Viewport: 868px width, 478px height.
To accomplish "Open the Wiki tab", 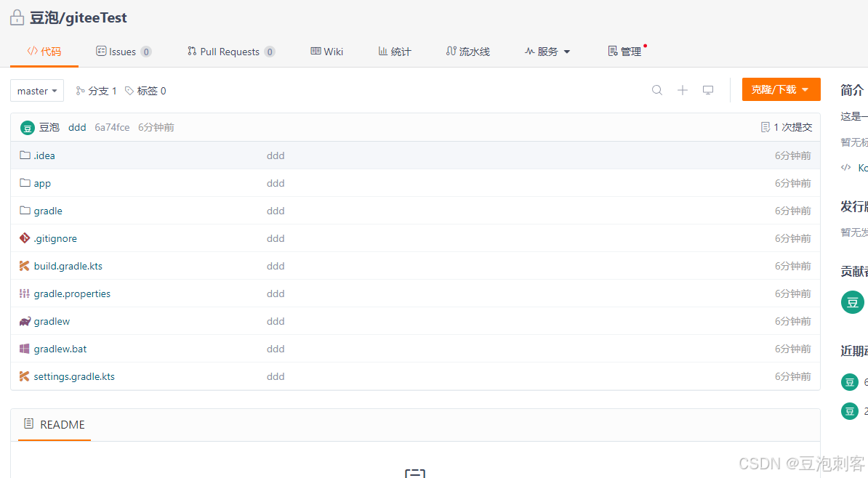I will click(x=326, y=52).
